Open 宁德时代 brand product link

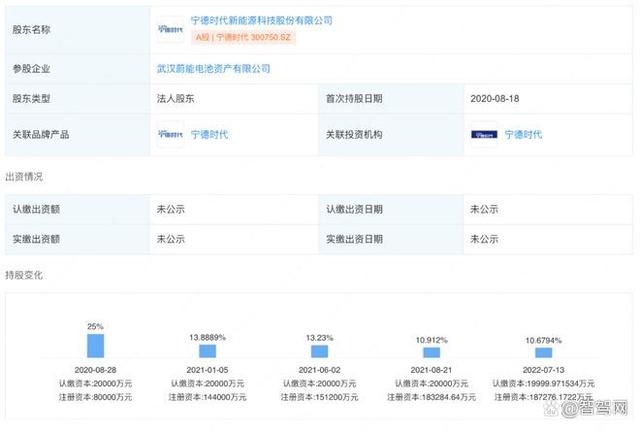click(209, 135)
